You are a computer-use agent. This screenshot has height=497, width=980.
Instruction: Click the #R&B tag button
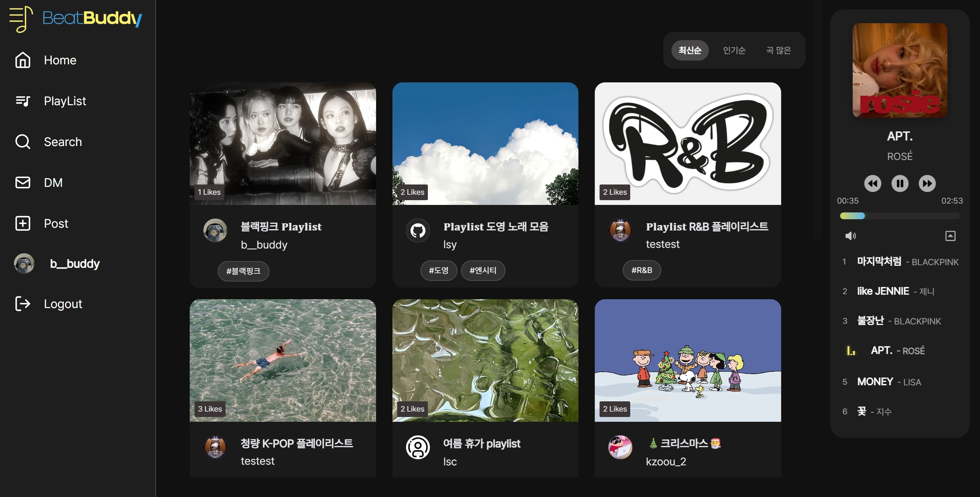pyautogui.click(x=641, y=270)
